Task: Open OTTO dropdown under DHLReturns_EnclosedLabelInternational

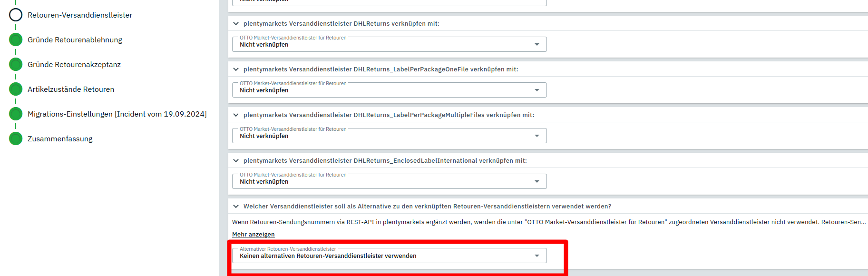Action: [x=389, y=182]
